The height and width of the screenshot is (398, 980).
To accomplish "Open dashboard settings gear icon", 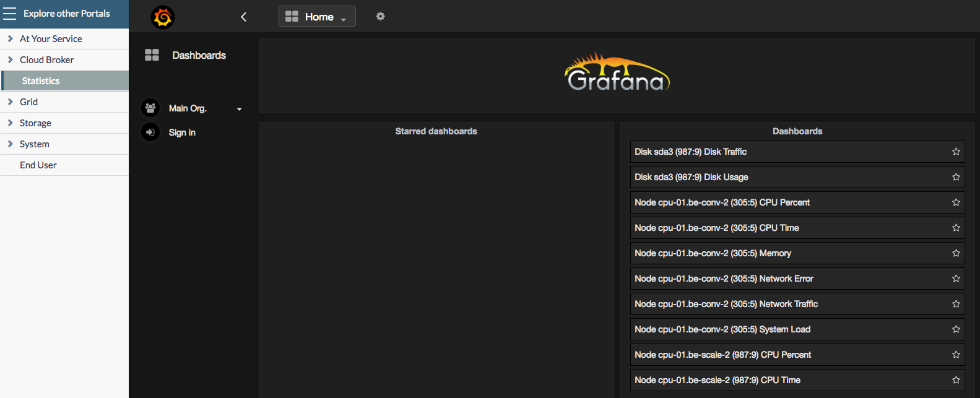I will click(380, 16).
